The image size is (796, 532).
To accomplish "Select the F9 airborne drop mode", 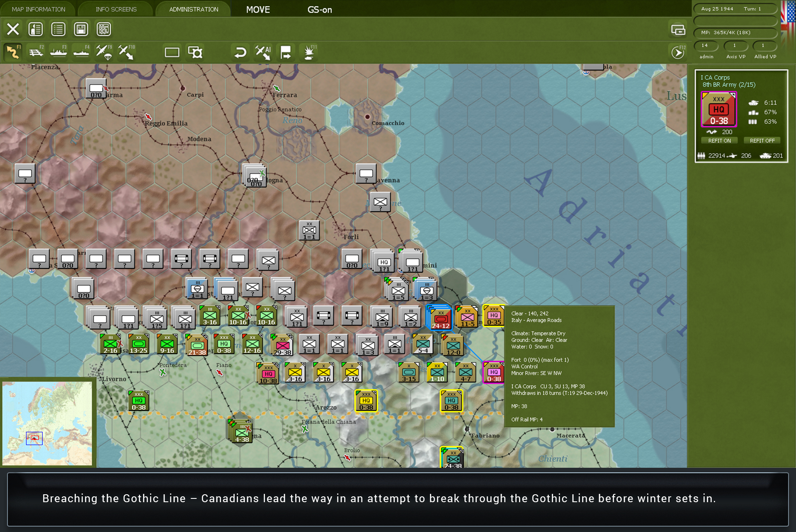I will click(x=103, y=52).
